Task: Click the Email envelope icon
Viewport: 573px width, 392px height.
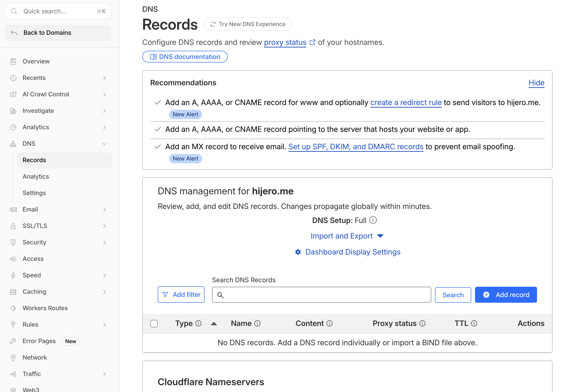Action: 13,210
